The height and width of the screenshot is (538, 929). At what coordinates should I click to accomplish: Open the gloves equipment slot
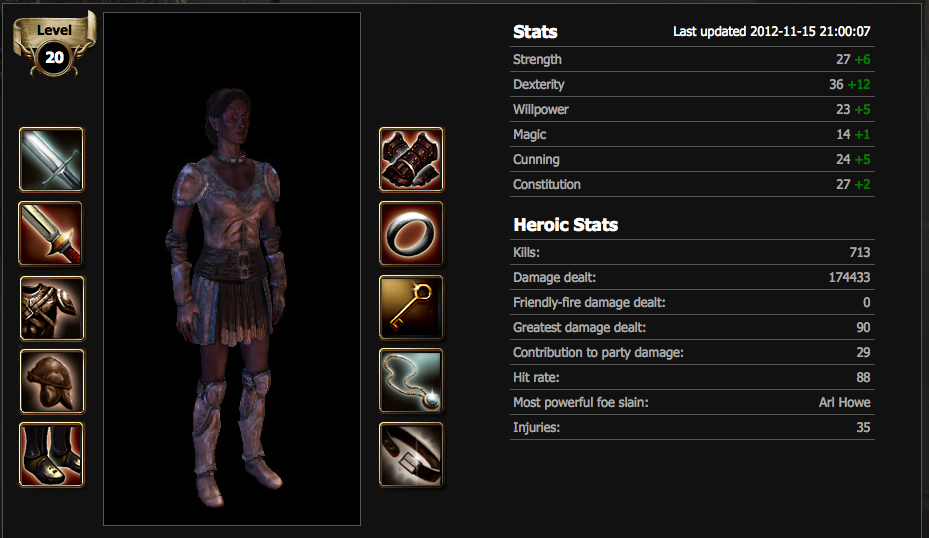click(x=411, y=160)
